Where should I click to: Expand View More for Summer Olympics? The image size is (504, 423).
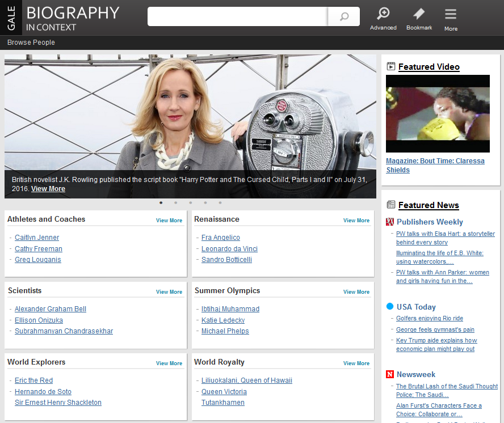click(356, 292)
